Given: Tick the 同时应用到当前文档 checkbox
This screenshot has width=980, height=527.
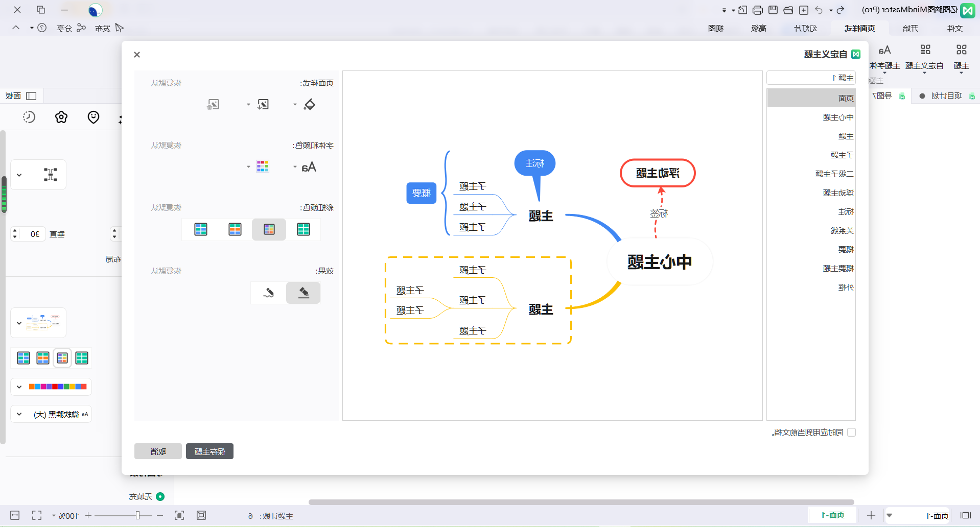Looking at the screenshot, I should (851, 433).
